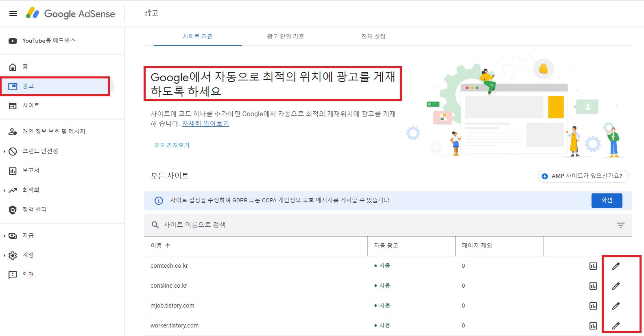Screen dimensions: 644x336
Task: Expand the 최적화 arrow
Action: pos(4,191)
